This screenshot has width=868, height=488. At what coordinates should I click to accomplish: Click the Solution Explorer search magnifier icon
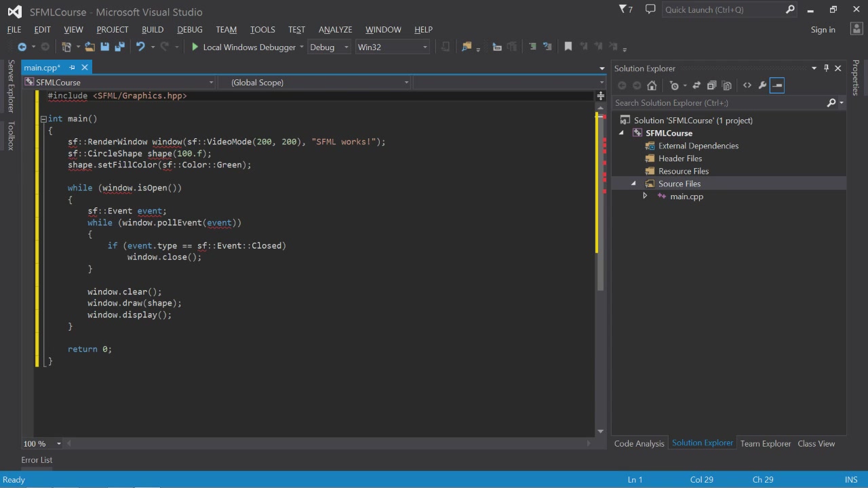pyautogui.click(x=831, y=103)
